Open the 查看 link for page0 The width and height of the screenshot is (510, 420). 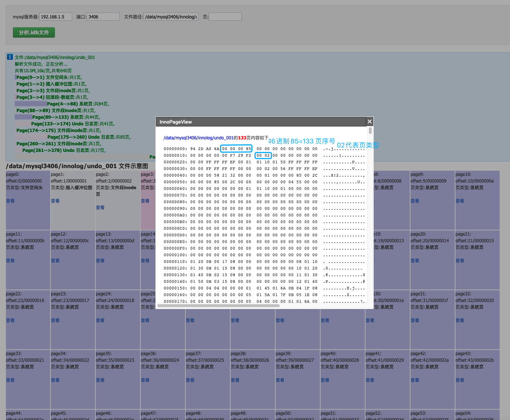10,201
